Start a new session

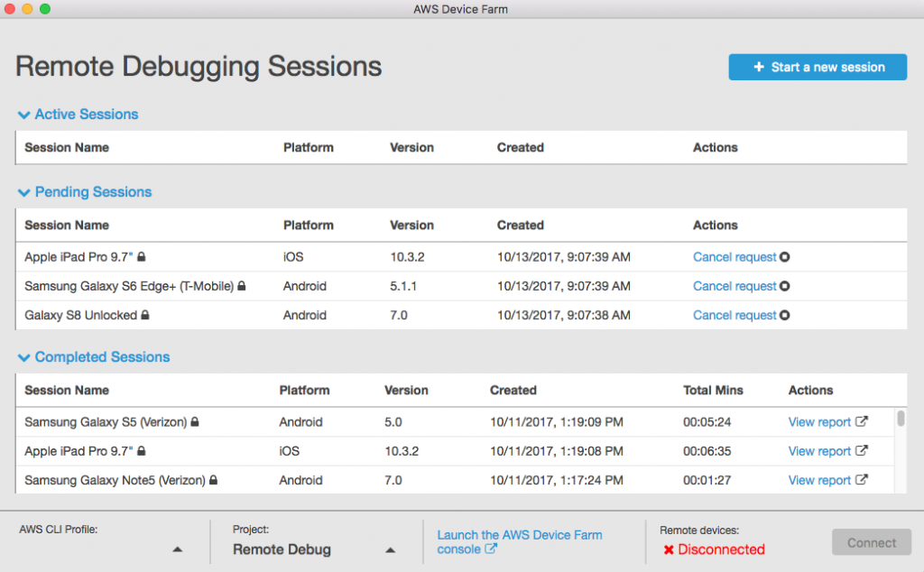pos(818,67)
